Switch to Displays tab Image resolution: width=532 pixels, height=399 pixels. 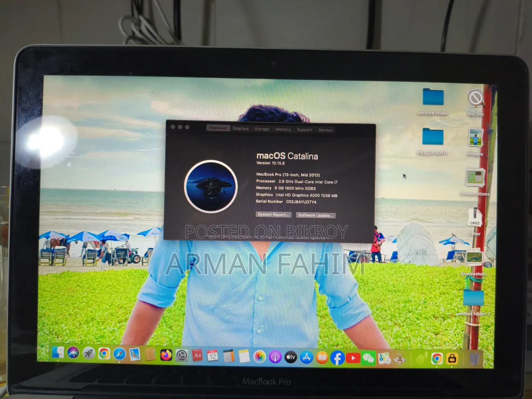click(241, 128)
